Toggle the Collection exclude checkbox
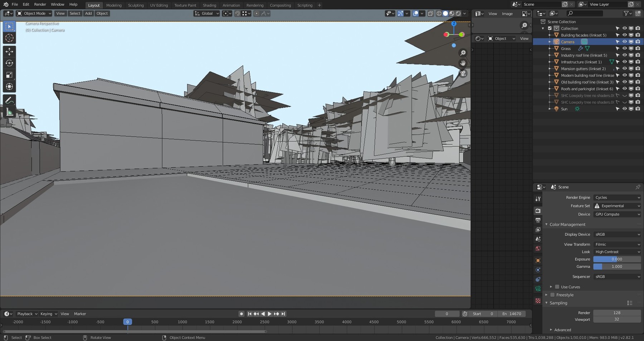The width and height of the screenshot is (644, 341). 550,29
